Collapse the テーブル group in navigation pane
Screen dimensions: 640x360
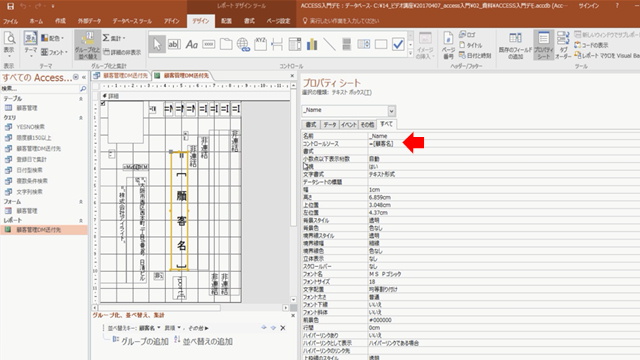81,99
